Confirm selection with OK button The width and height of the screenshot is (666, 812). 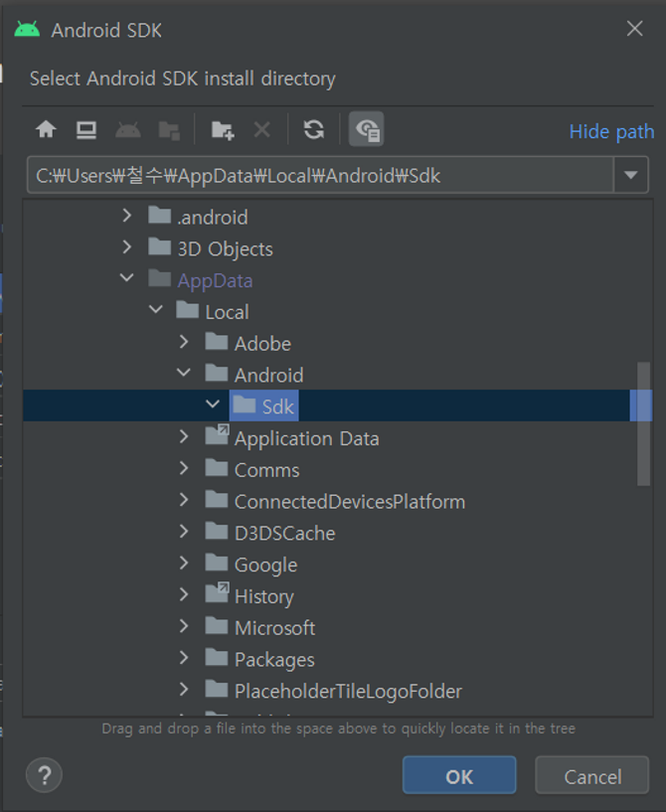click(x=459, y=775)
